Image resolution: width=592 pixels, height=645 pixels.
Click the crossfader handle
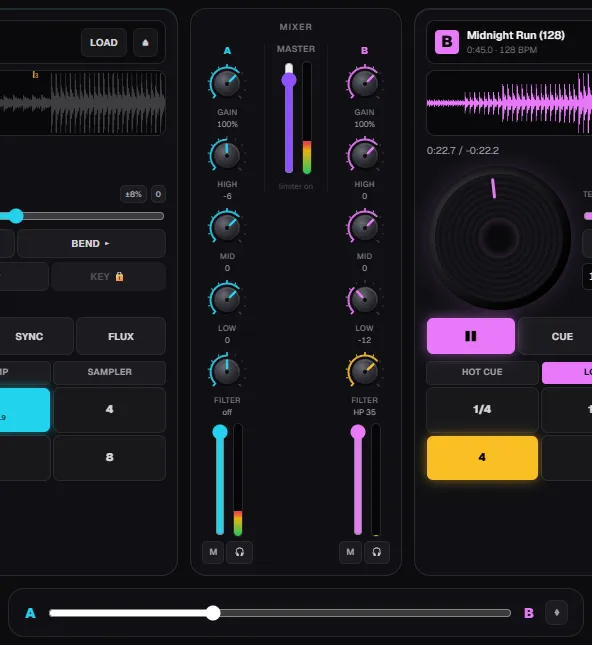[213, 613]
